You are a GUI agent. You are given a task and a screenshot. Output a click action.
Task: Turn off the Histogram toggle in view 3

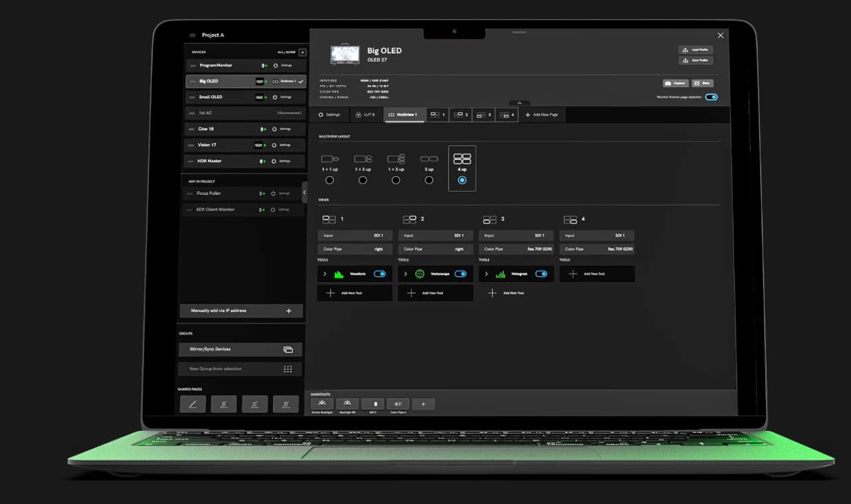pos(541,273)
